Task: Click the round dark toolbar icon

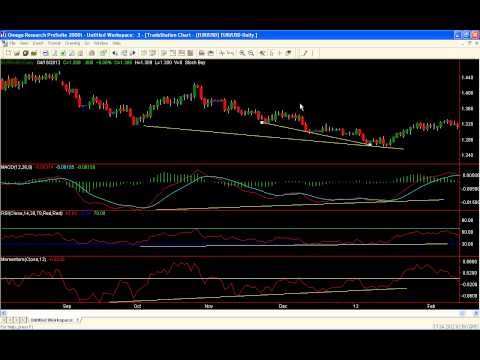Action: [25, 53]
